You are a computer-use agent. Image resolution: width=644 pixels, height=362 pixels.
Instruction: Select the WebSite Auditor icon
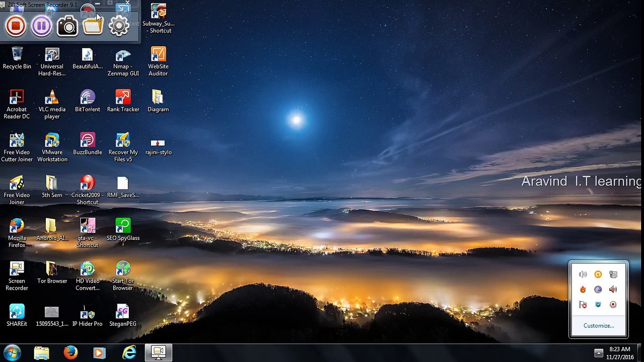(x=158, y=62)
